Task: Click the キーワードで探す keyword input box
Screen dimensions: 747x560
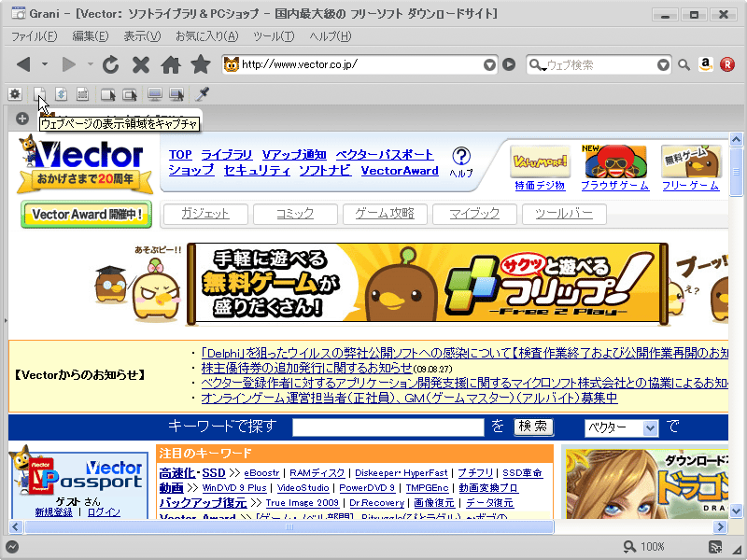Action: [x=388, y=427]
